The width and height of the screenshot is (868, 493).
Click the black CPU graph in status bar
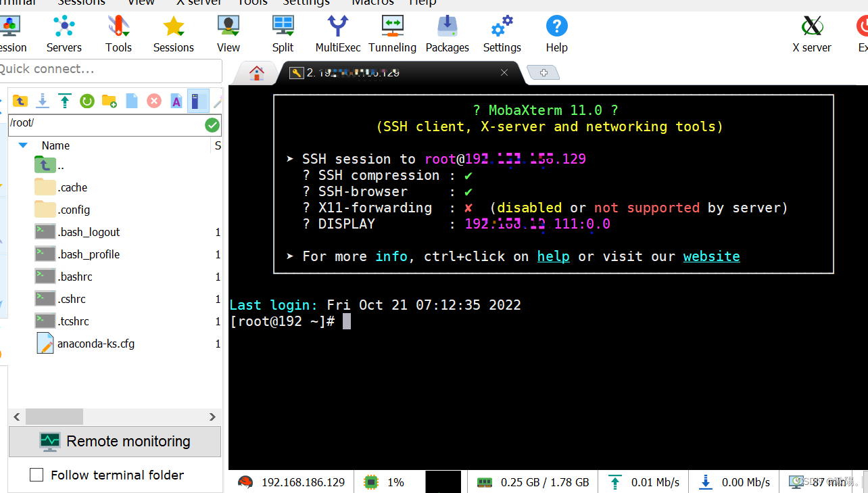point(443,482)
